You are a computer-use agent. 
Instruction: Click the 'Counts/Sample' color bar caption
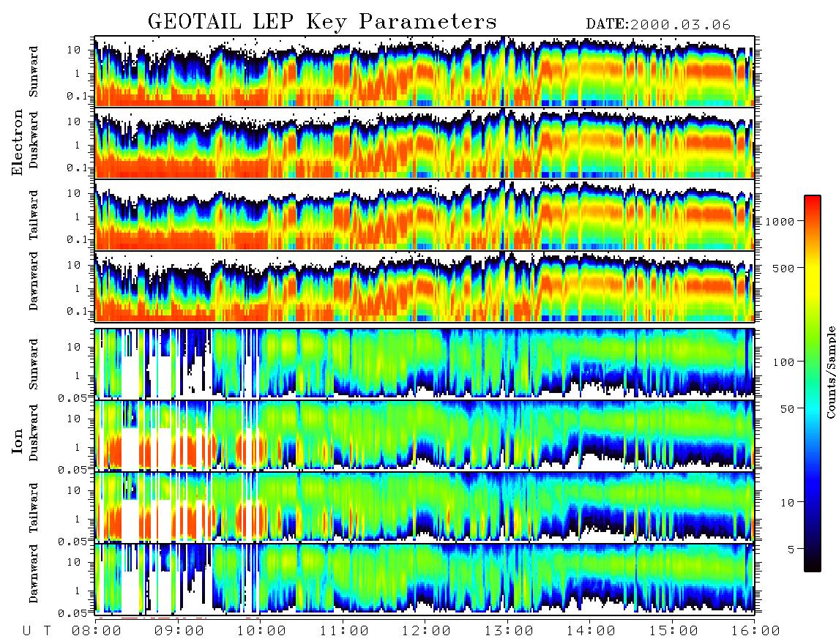(x=830, y=372)
